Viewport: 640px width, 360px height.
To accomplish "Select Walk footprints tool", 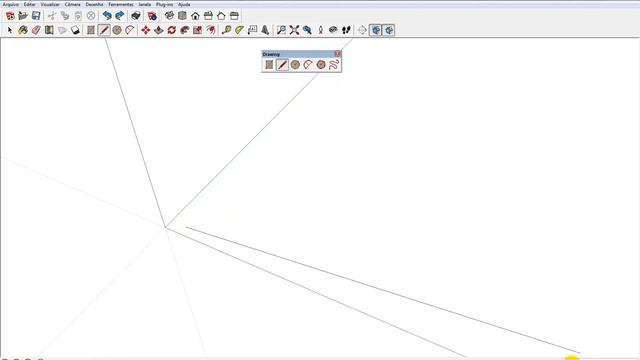I will point(346,30).
